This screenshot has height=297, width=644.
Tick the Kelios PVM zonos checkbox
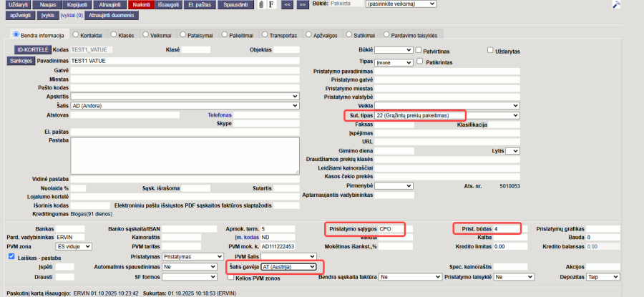point(231,278)
